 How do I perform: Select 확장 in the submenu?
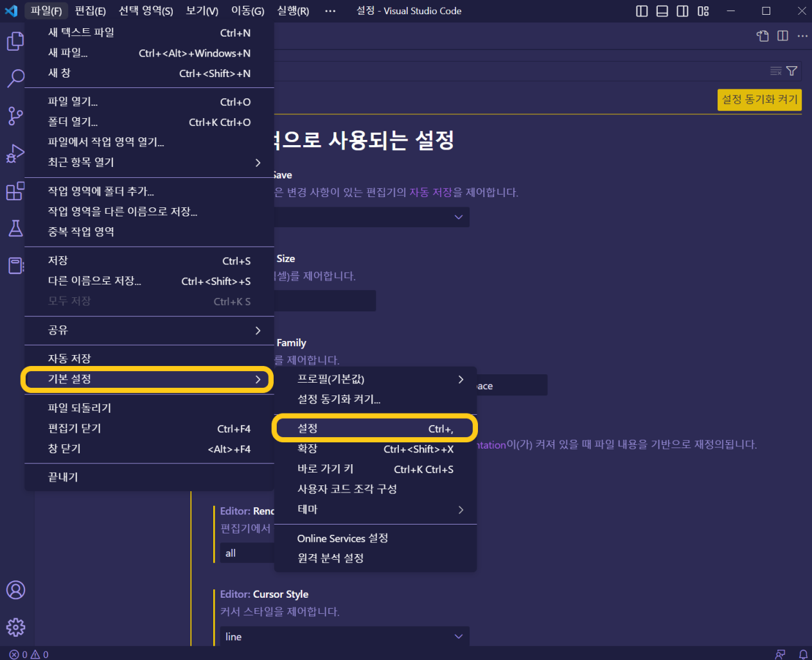[x=376, y=449]
